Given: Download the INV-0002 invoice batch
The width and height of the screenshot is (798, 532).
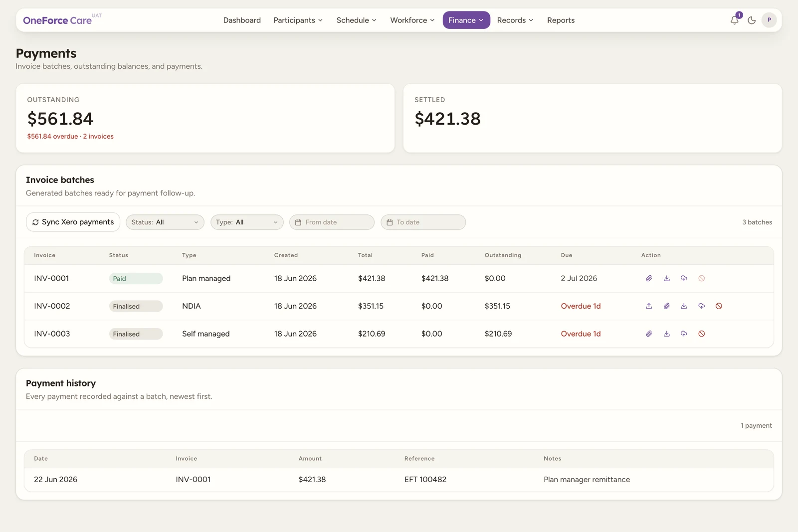Looking at the screenshot, I should [684, 306].
